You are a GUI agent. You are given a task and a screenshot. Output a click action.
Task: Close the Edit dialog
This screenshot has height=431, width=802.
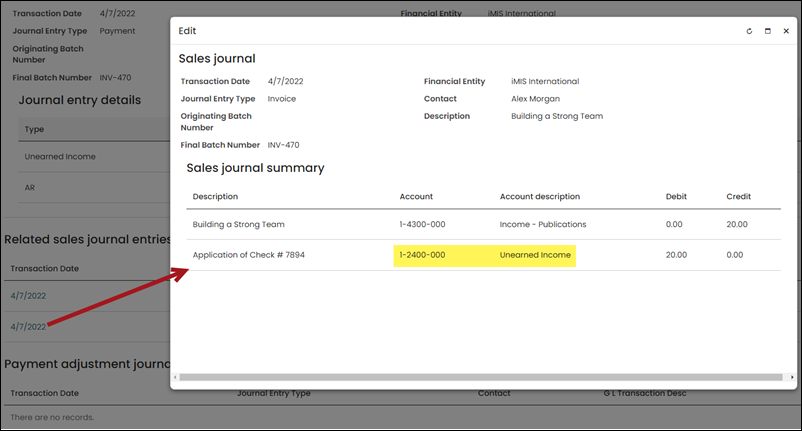786,31
